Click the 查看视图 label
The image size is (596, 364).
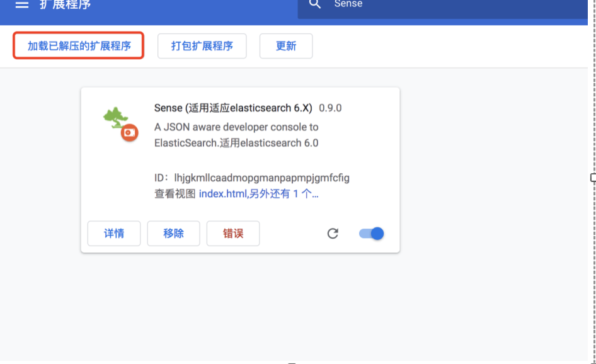click(175, 194)
